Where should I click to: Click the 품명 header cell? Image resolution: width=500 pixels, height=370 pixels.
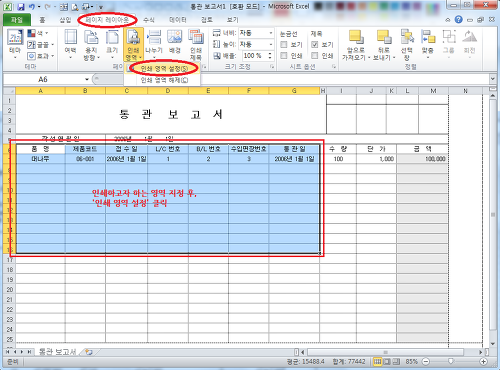pos(40,149)
